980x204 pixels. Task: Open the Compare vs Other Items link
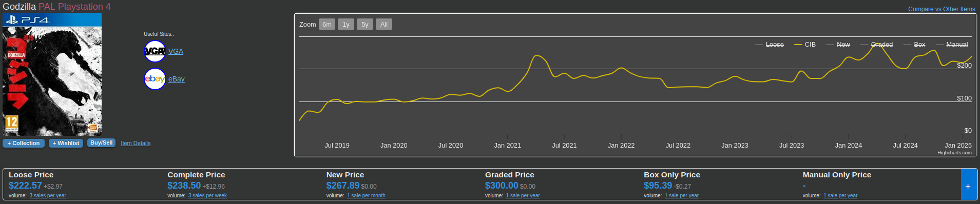coord(941,9)
